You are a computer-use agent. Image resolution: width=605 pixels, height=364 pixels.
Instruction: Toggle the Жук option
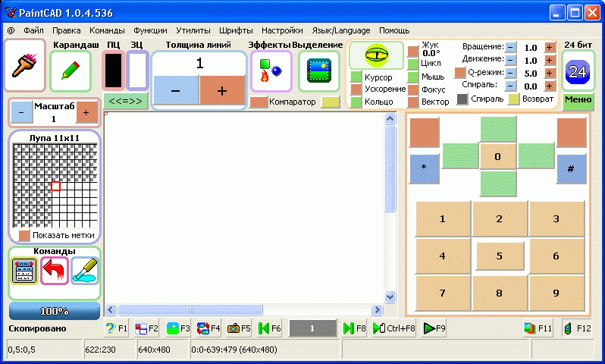[413, 52]
